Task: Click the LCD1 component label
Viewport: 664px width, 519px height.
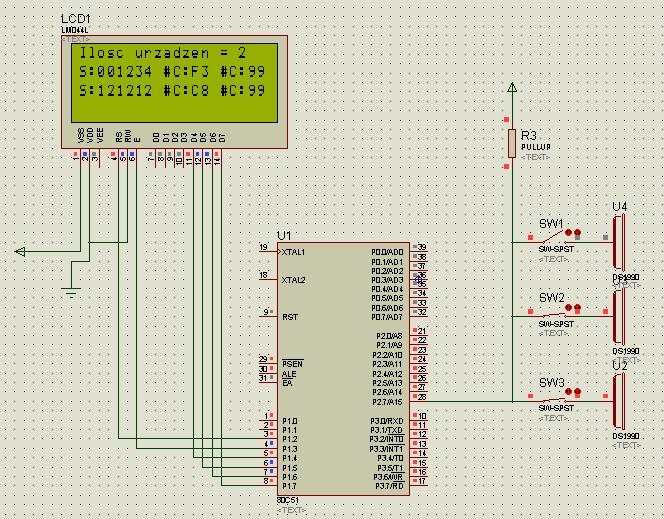Action: pyautogui.click(x=76, y=19)
